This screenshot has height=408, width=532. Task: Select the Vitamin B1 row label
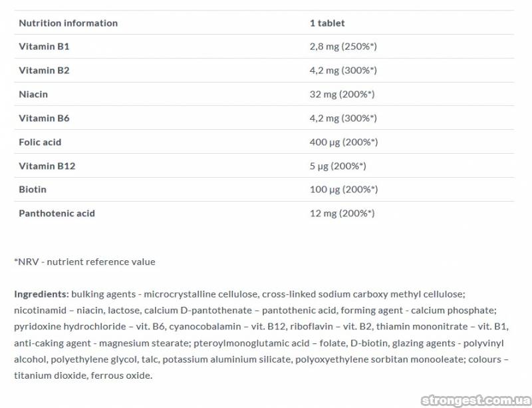[x=44, y=47]
